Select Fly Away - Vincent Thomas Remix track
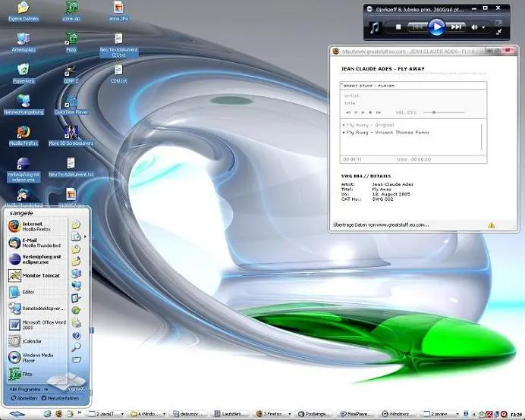The height and width of the screenshot is (420, 525). point(387,131)
